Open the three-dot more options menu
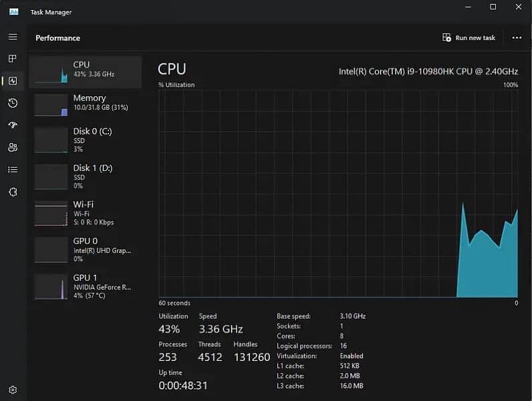532x401 pixels. [x=517, y=38]
